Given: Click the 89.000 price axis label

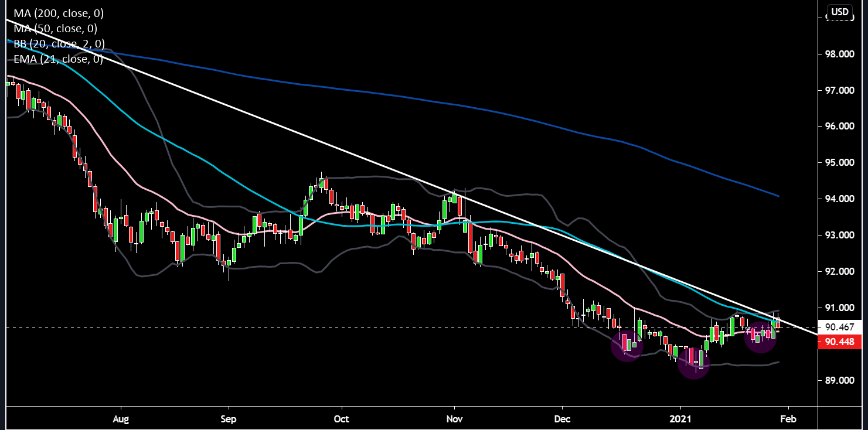Looking at the screenshot, I should [840, 381].
